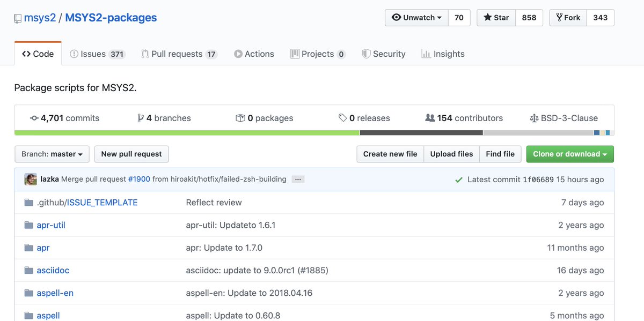Open the Security tab
The image size is (644, 321).
coord(384,54)
